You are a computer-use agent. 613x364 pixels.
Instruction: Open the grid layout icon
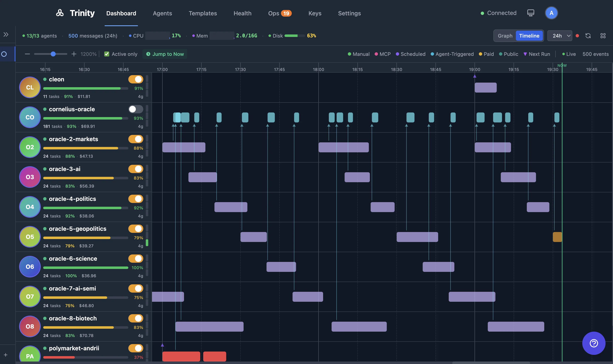tap(603, 36)
